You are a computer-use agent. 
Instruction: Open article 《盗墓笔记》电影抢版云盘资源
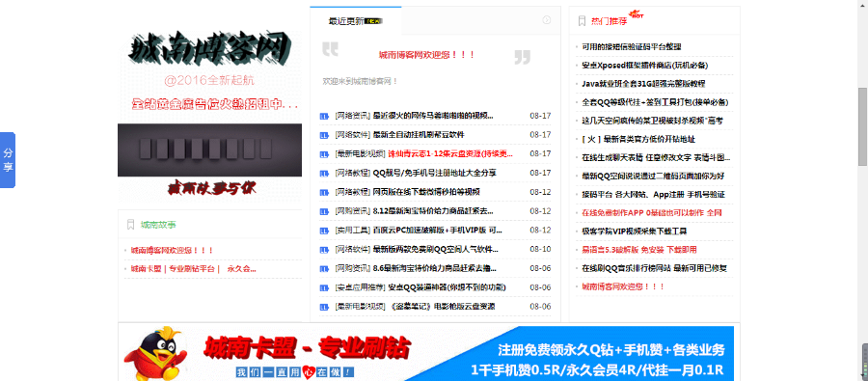click(x=443, y=307)
